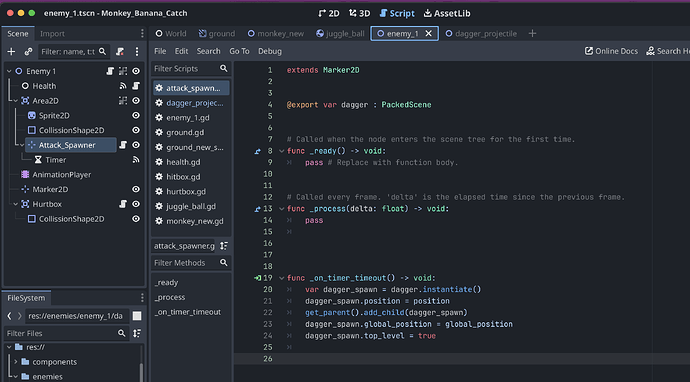
Task: Open the Search menu in script editor
Action: tap(209, 51)
